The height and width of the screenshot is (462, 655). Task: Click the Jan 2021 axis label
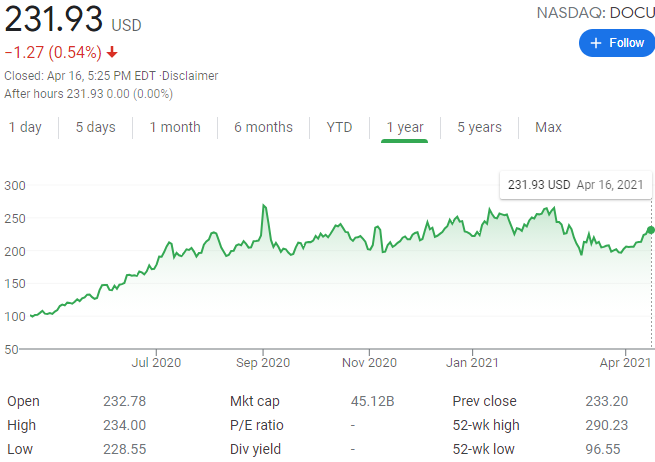[x=472, y=362]
